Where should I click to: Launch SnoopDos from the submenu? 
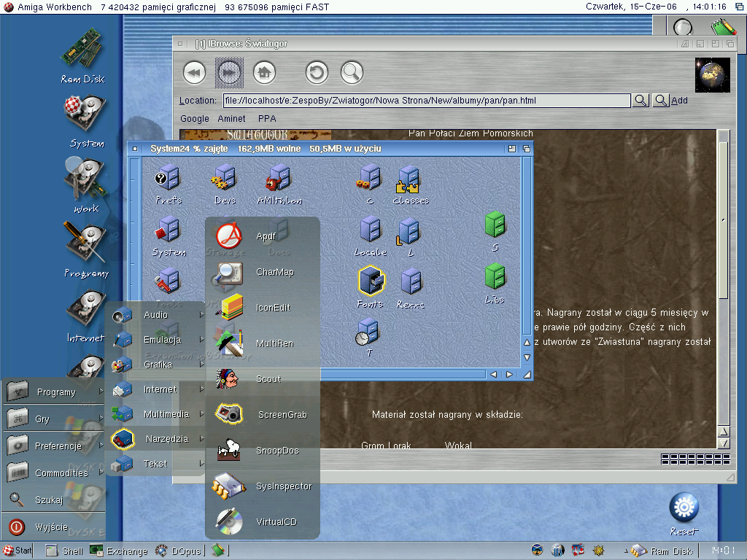pyautogui.click(x=263, y=451)
